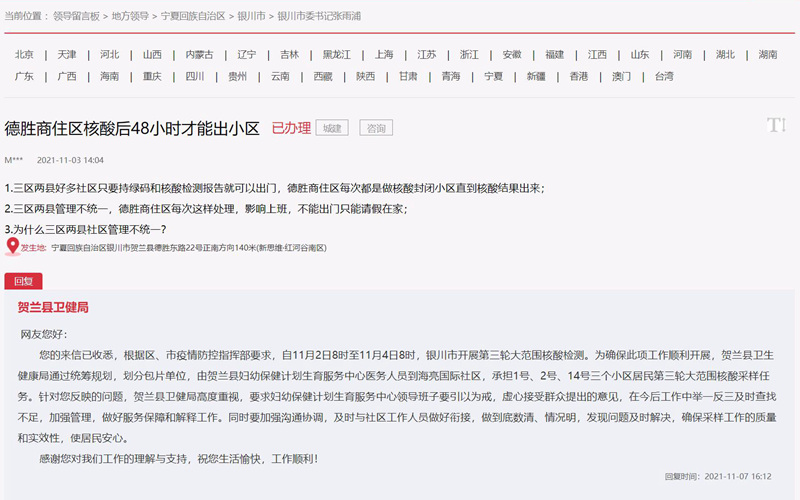The width and height of the screenshot is (800, 500).
Task: Go to the 宁夏 province page
Action: point(494,76)
